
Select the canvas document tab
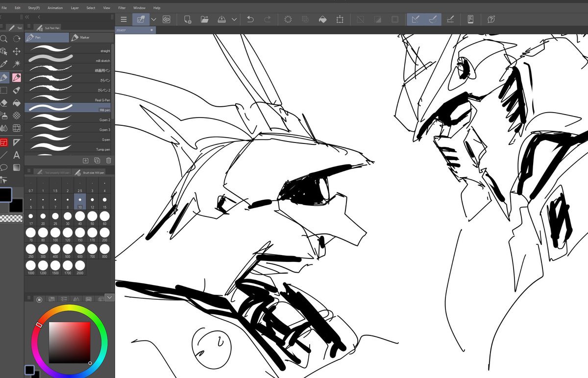tap(135, 30)
